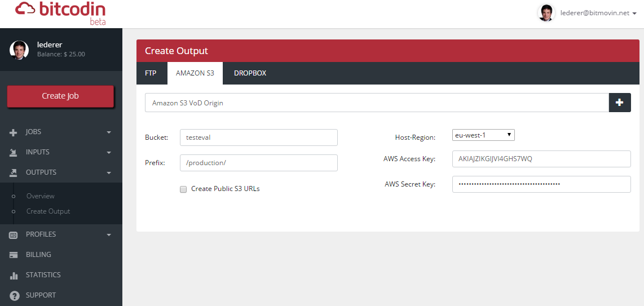This screenshot has width=644, height=306.
Task: Open the SUPPORT section
Action: coord(41,295)
